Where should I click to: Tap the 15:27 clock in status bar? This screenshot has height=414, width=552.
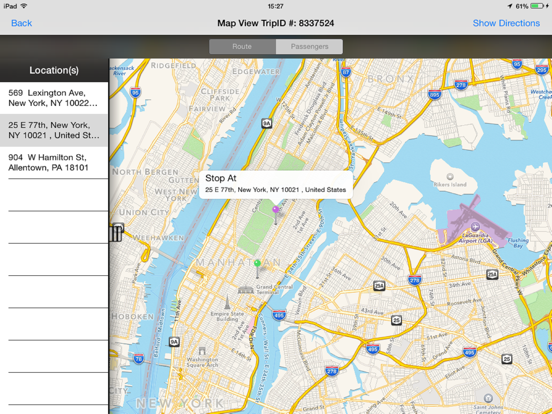click(x=275, y=6)
